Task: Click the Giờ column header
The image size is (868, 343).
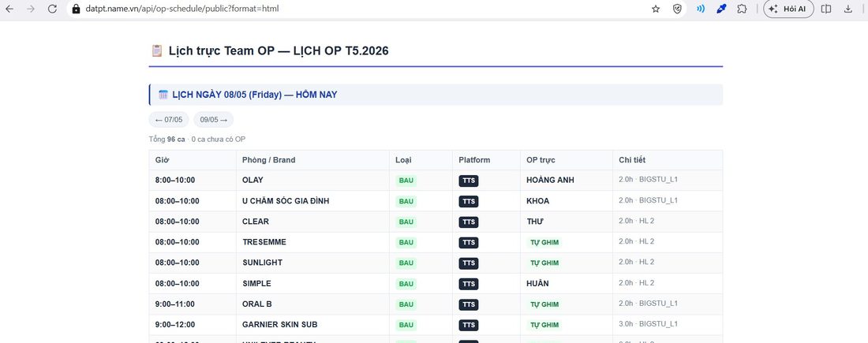Action: click(193, 160)
